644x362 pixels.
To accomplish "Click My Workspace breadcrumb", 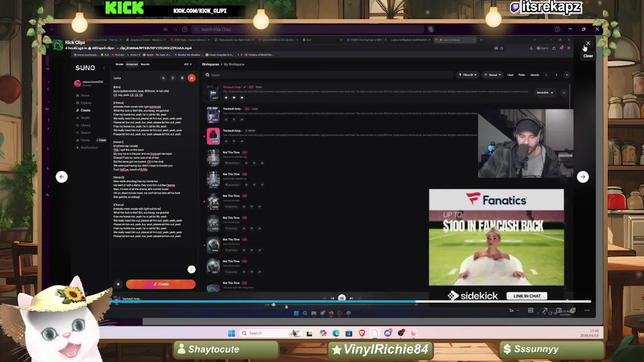I will [234, 64].
